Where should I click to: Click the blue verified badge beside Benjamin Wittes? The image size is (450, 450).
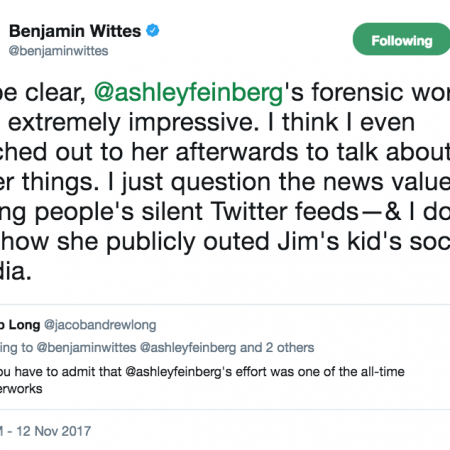coord(153,31)
